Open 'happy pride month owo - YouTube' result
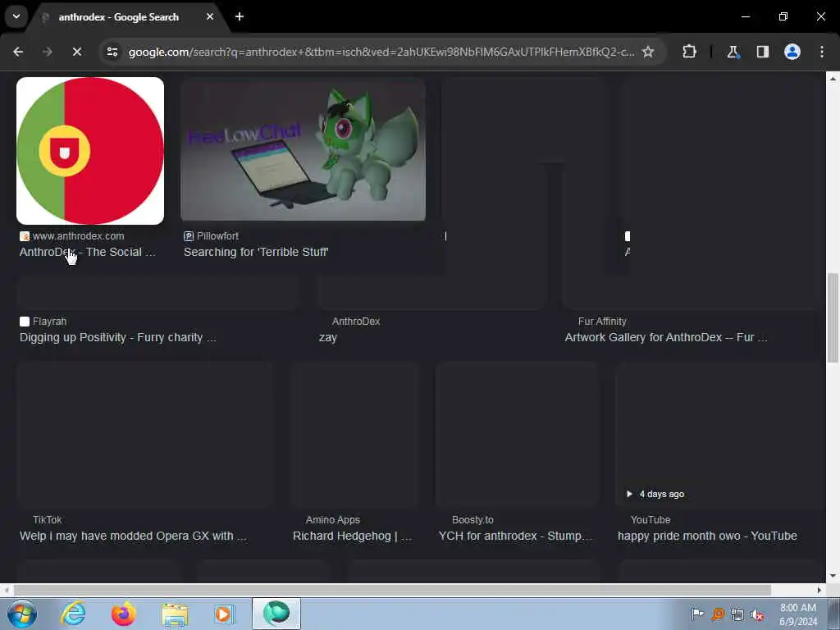This screenshot has height=630, width=840. 707,536
